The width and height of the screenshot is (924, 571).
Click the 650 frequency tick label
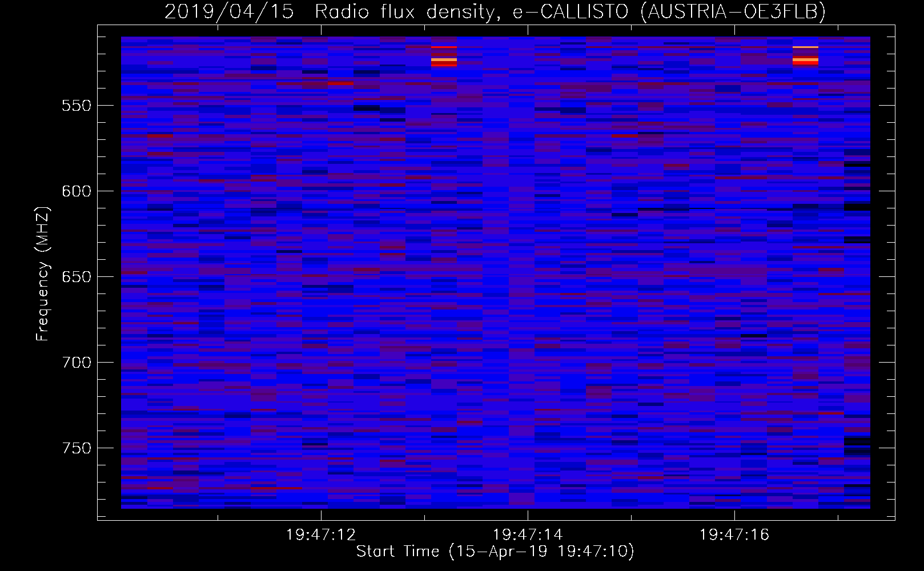[x=77, y=277]
